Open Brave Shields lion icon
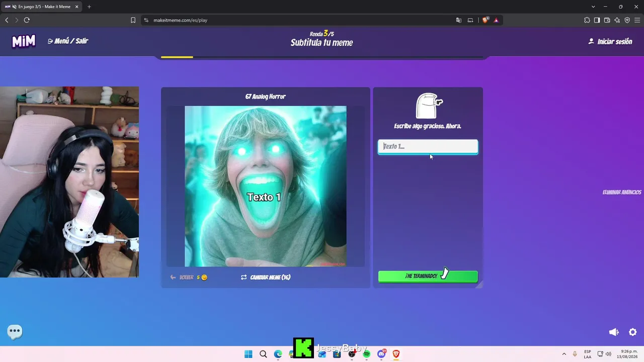The height and width of the screenshot is (362, 644). (485, 20)
